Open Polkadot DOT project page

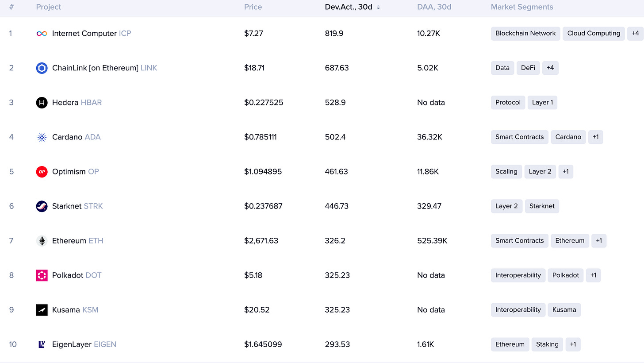coord(77,275)
